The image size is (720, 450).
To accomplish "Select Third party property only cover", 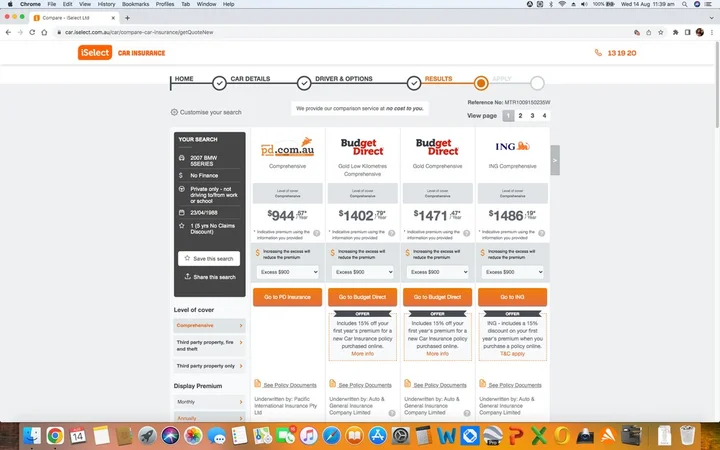I will click(209, 366).
